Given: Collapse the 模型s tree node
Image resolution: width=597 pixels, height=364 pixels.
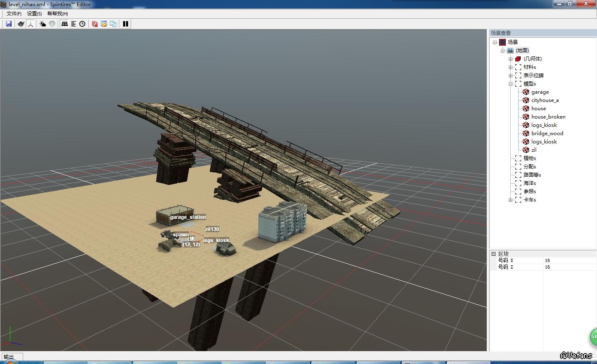Looking at the screenshot, I should (x=510, y=84).
